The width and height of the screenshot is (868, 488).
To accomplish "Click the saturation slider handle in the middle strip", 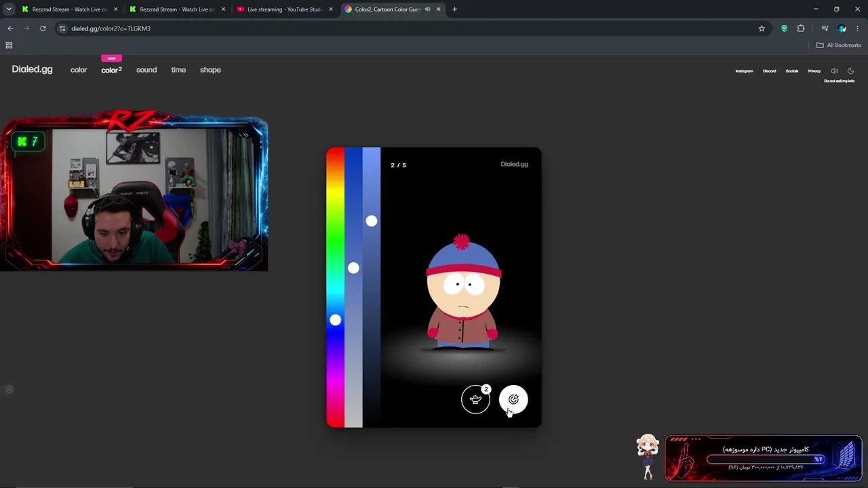I will point(353,268).
